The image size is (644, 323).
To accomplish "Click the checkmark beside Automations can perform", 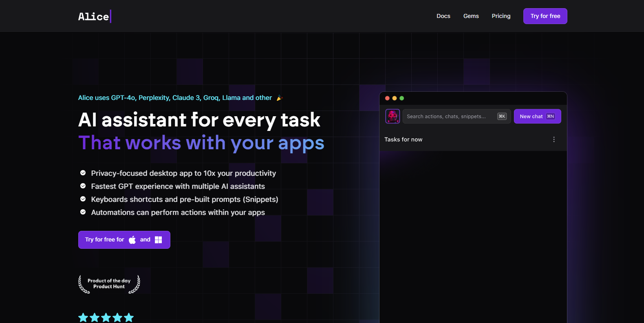I will coord(83,212).
